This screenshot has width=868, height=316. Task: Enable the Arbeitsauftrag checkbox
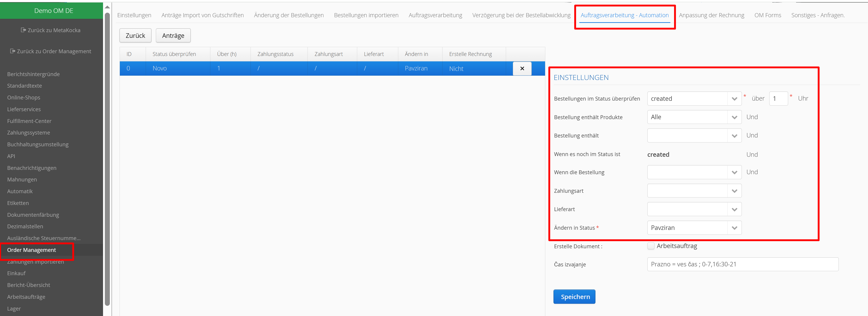pyautogui.click(x=651, y=246)
